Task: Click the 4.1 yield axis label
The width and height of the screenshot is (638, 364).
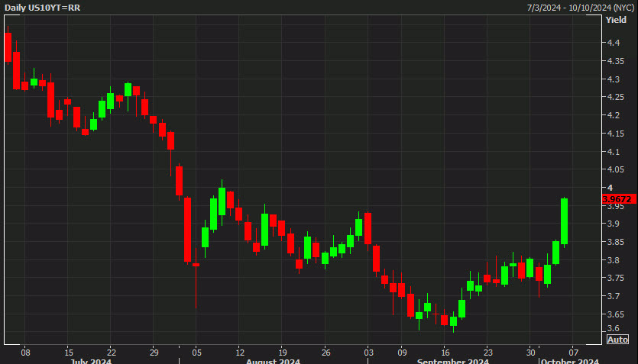Action: [x=614, y=152]
